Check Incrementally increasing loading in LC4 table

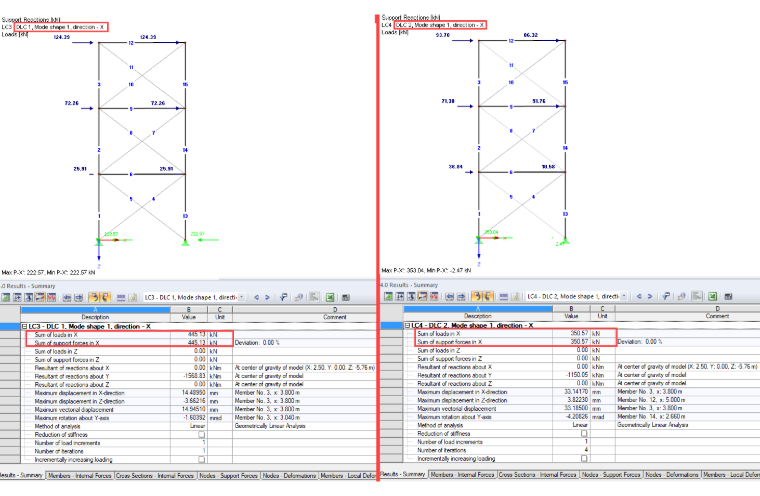click(584, 458)
